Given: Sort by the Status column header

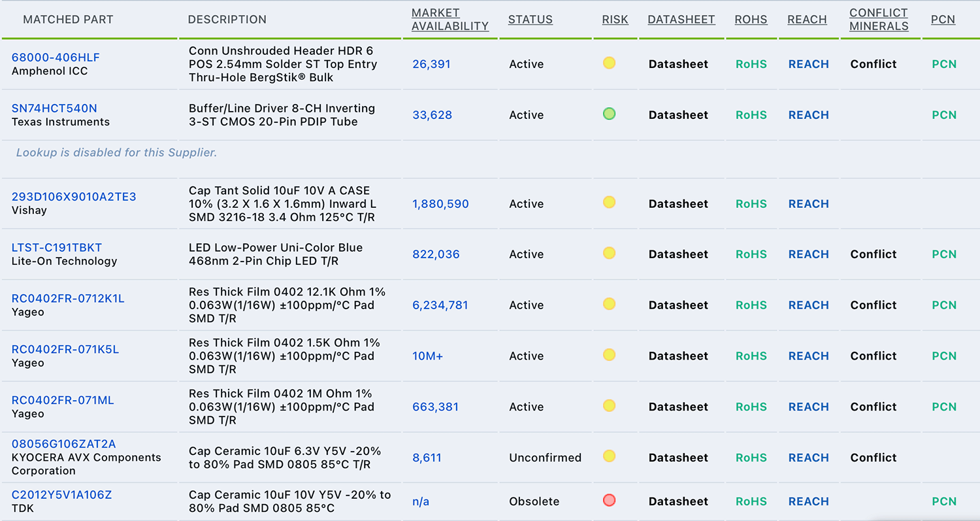Looking at the screenshot, I should pyautogui.click(x=531, y=20).
